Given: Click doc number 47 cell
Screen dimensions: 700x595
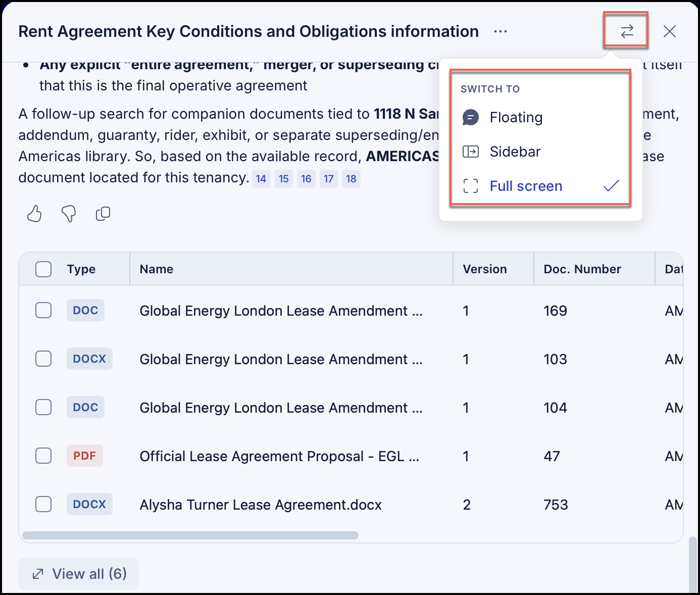Looking at the screenshot, I should point(552,456).
